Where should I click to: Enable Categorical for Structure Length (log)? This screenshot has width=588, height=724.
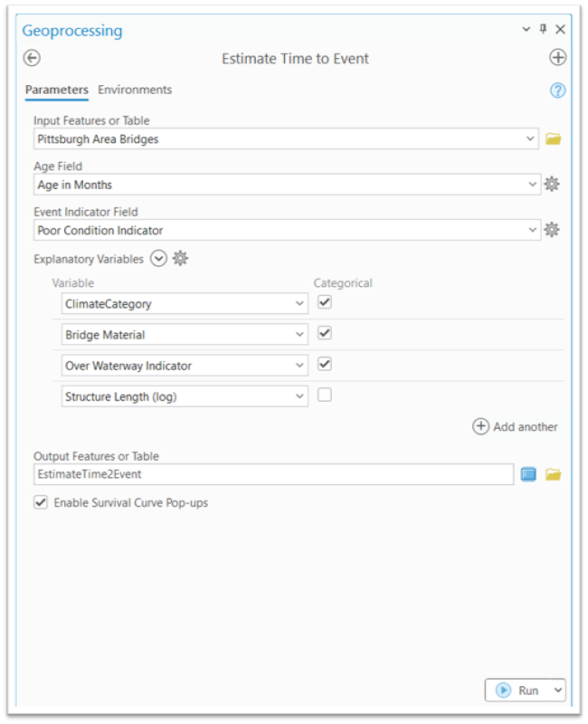click(x=325, y=395)
